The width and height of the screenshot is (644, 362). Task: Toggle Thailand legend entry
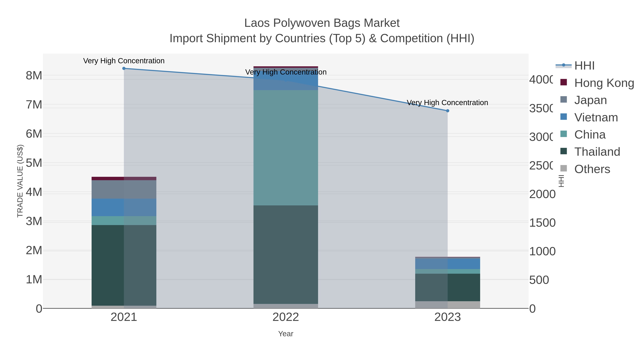[x=590, y=152]
